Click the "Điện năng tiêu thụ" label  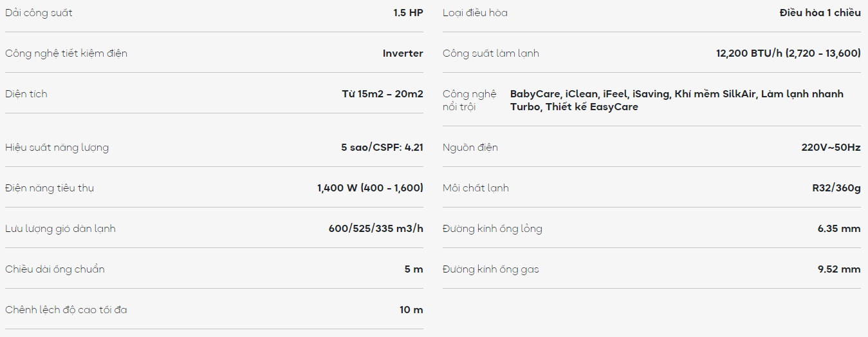coord(50,188)
